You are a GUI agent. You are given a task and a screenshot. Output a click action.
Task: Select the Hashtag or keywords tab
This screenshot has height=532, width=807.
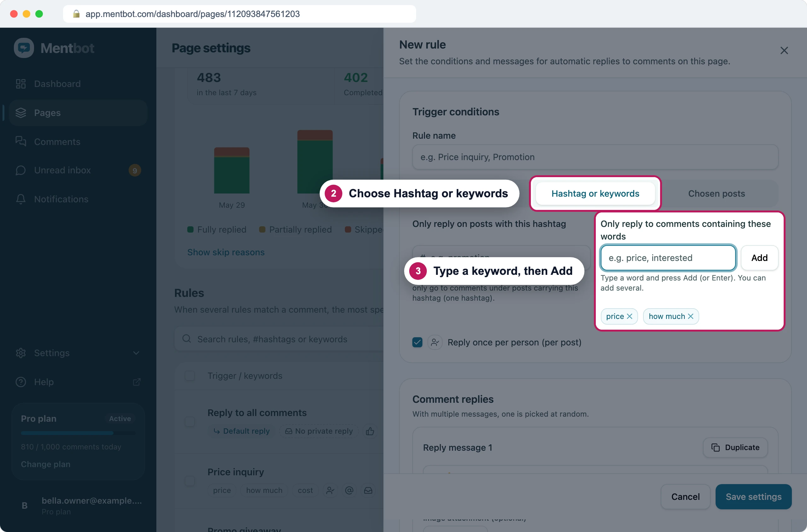pos(595,194)
